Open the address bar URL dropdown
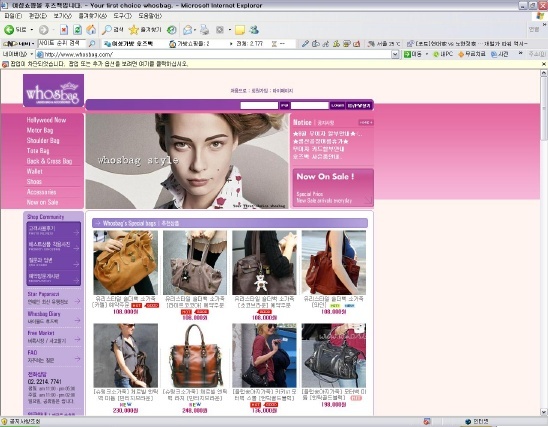 395,55
